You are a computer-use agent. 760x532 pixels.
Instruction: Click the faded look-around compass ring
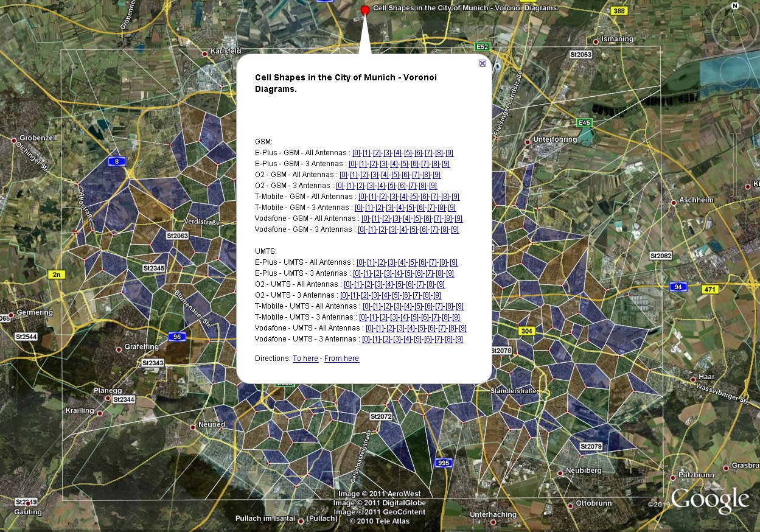(735, 29)
